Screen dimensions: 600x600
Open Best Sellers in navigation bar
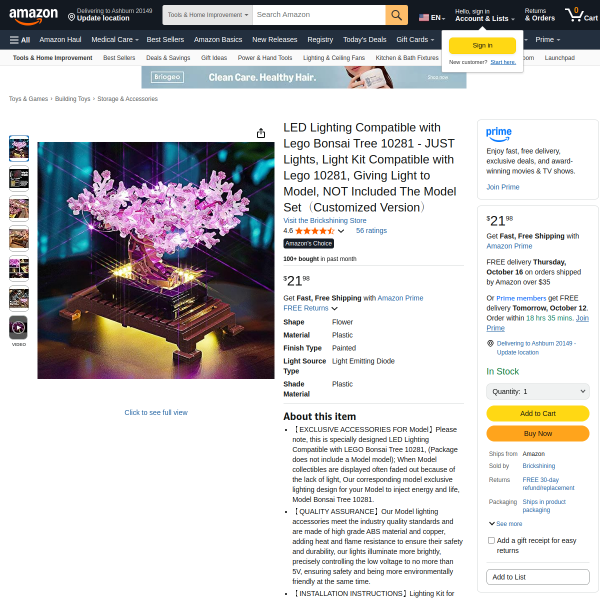[165, 40]
